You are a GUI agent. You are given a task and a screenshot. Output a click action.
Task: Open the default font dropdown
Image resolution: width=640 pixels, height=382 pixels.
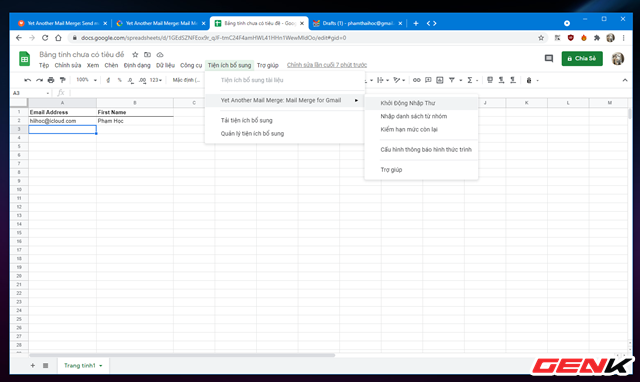186,80
